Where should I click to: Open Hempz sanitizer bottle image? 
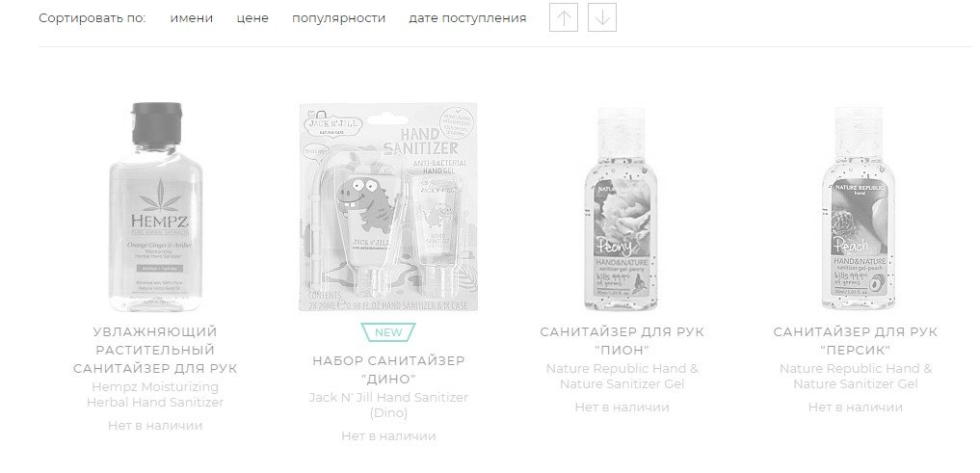pos(155,207)
